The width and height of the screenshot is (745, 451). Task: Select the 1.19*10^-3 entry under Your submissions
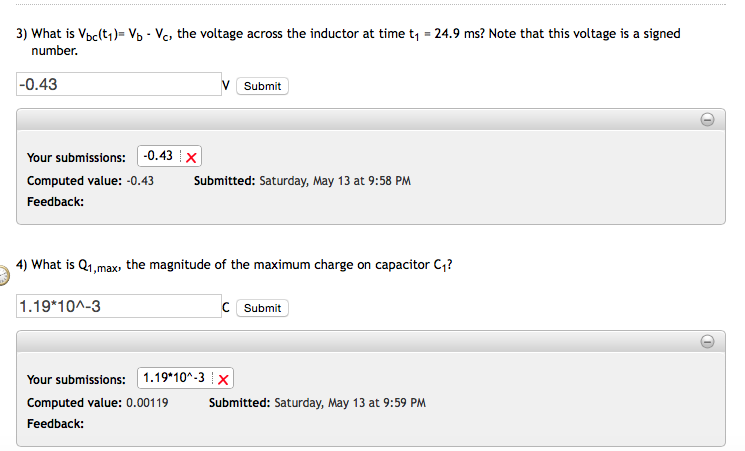tap(174, 378)
